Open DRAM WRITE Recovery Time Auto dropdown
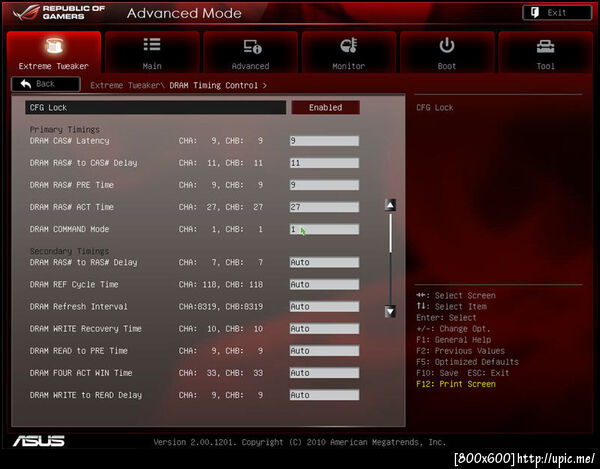 click(x=324, y=329)
